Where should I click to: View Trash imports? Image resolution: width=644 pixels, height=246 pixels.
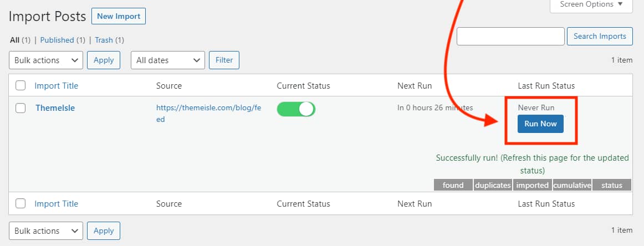104,40
